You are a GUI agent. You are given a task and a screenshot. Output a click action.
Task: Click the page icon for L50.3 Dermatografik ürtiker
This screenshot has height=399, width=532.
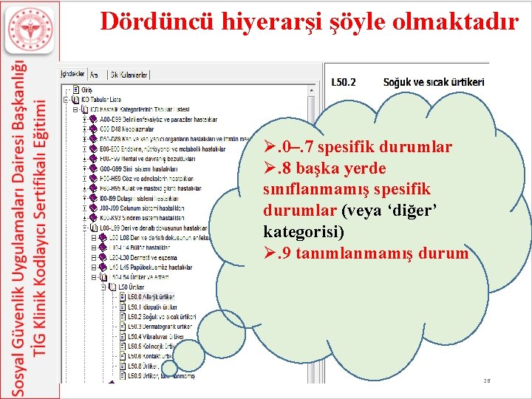(123, 327)
